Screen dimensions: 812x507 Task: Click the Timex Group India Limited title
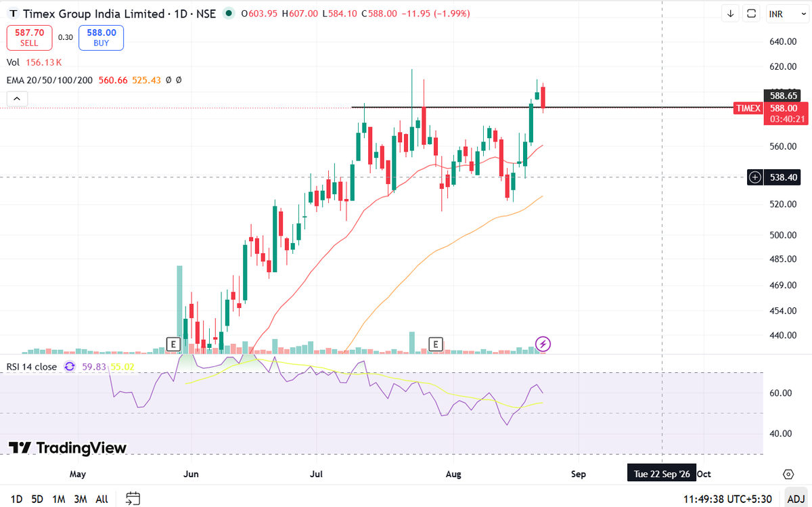tap(94, 14)
